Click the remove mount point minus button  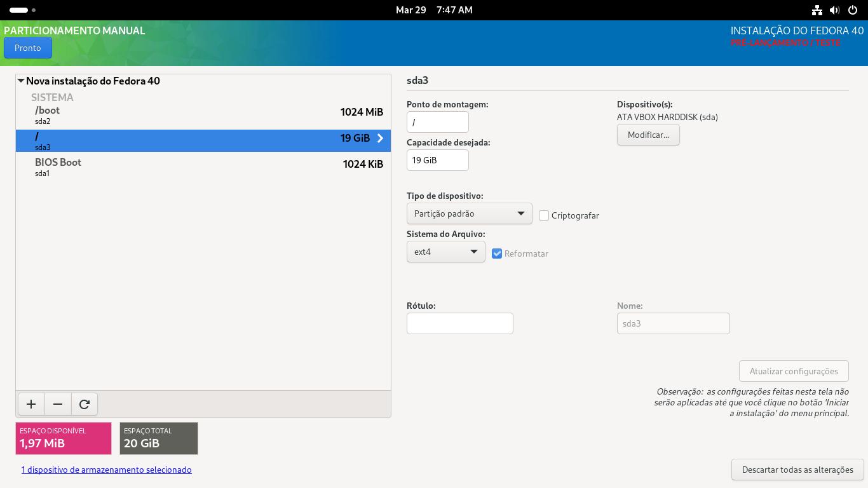pos(58,404)
